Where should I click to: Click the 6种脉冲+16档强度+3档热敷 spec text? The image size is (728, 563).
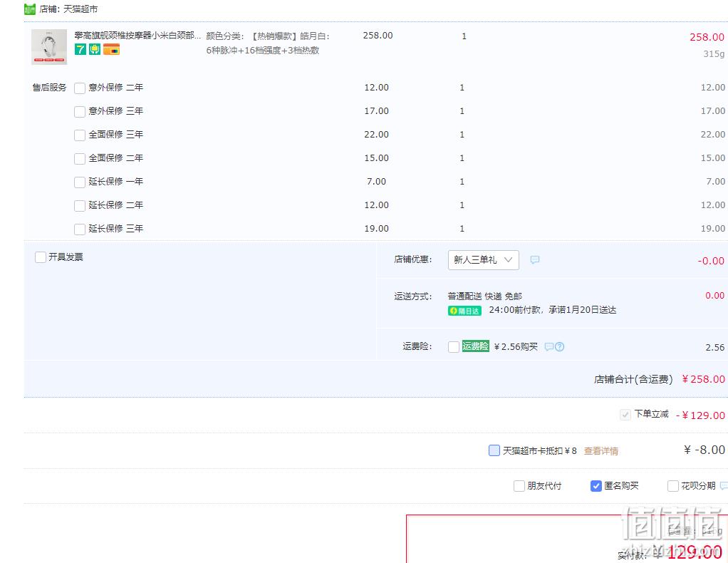[263, 50]
